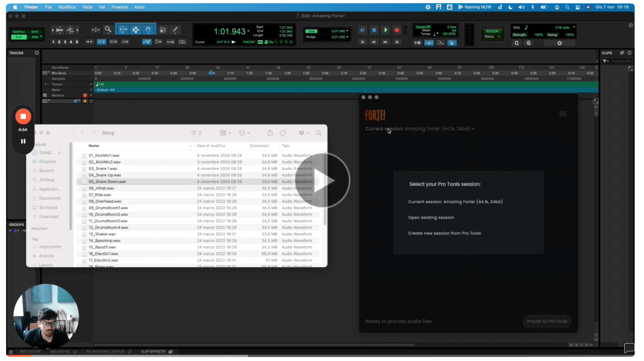Click the red Record button in transport
This screenshot has width=644, height=361.
[397, 30]
